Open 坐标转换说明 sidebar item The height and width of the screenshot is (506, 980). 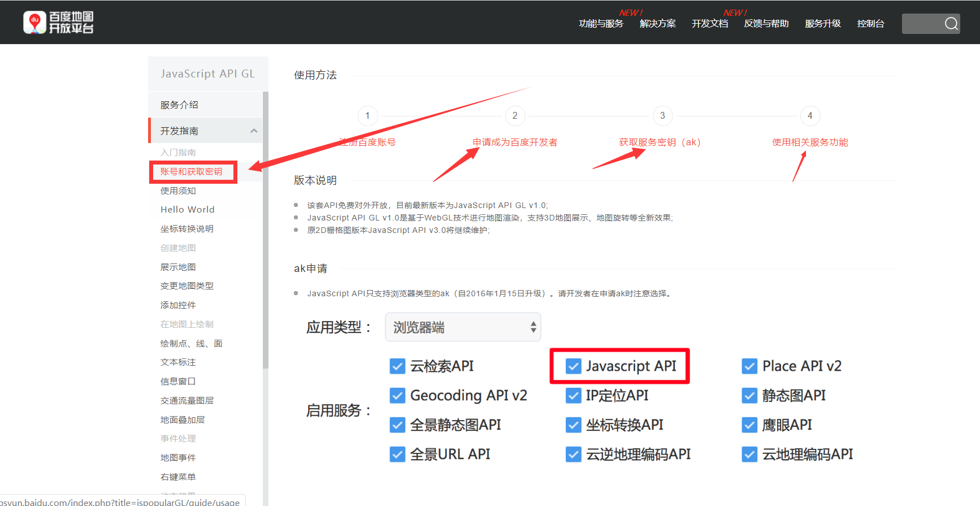click(187, 229)
